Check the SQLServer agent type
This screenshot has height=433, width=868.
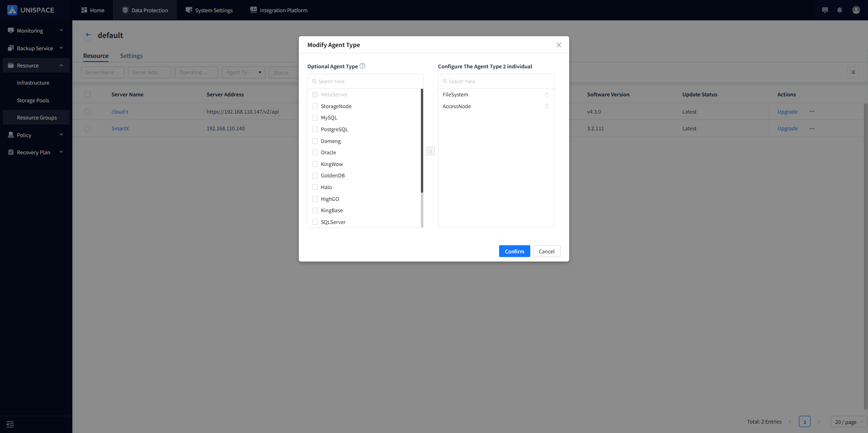click(315, 222)
